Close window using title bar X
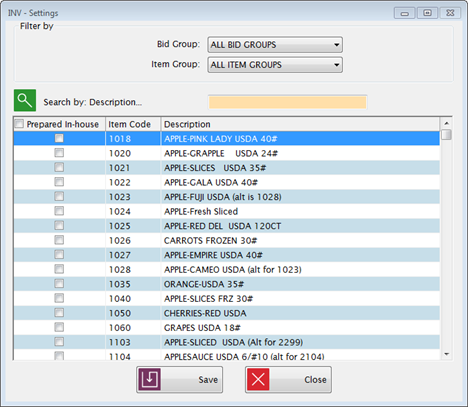The width and height of the screenshot is (468, 407). tap(450, 13)
